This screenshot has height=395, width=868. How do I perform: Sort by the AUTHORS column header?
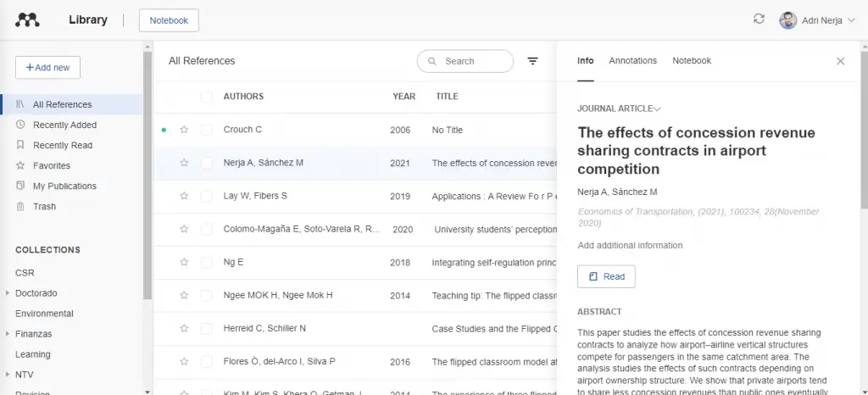coord(243,97)
